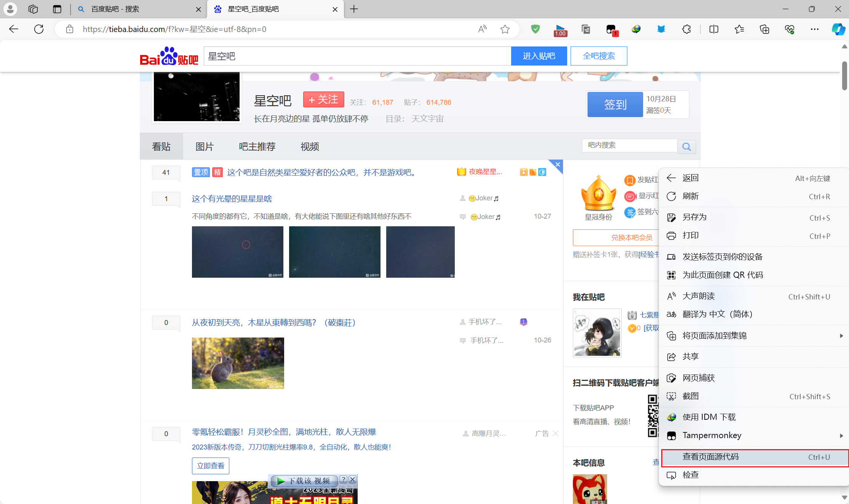The height and width of the screenshot is (504, 849).
Task: Open Tampermonkey extension toolbar icon
Action: pos(611,29)
